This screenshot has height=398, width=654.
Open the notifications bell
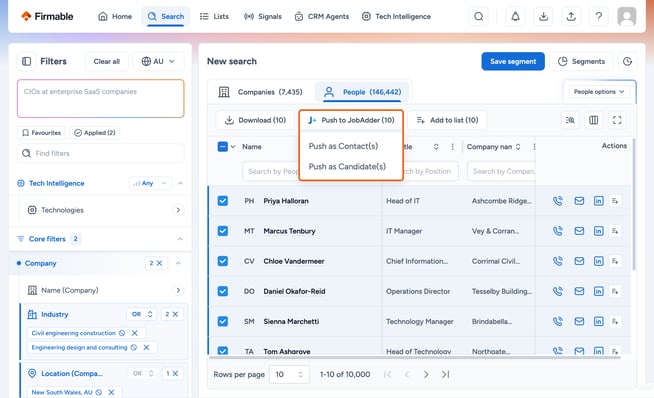tap(516, 17)
